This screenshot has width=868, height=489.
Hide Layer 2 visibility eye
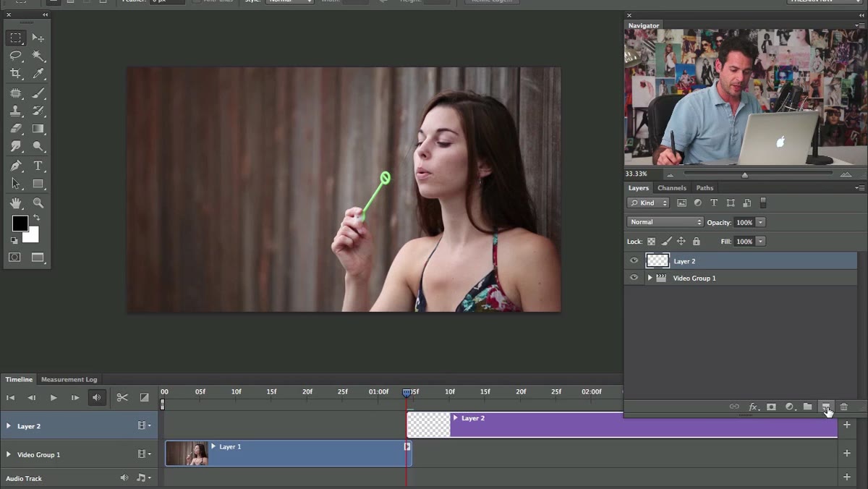tap(634, 260)
